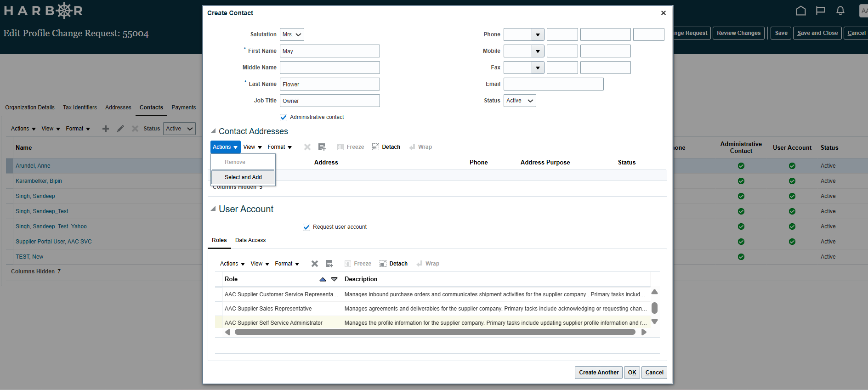This screenshot has height=390, width=868.
Task: Click the Job Title input field
Action: [330, 101]
